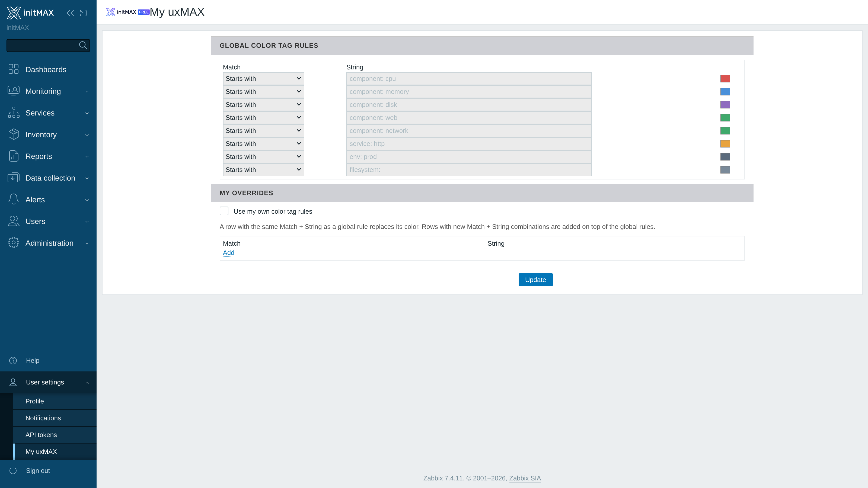
Task: Open the Profile submenu item
Action: (55, 401)
